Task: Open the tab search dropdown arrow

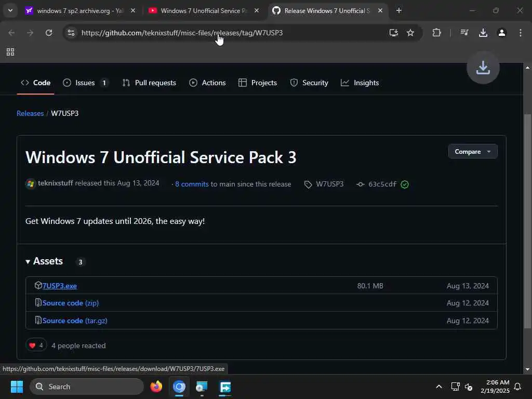Action: (10, 10)
